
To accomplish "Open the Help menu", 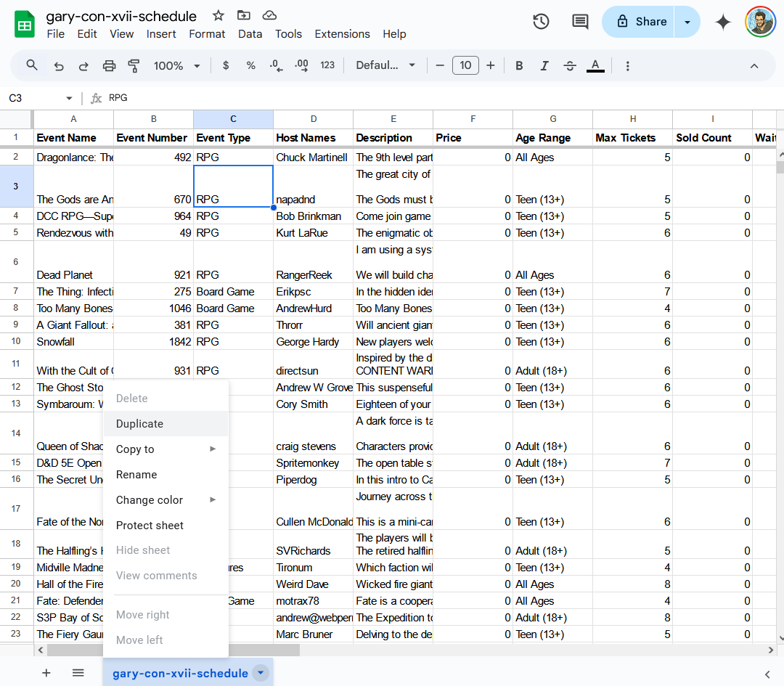I will (x=394, y=34).
